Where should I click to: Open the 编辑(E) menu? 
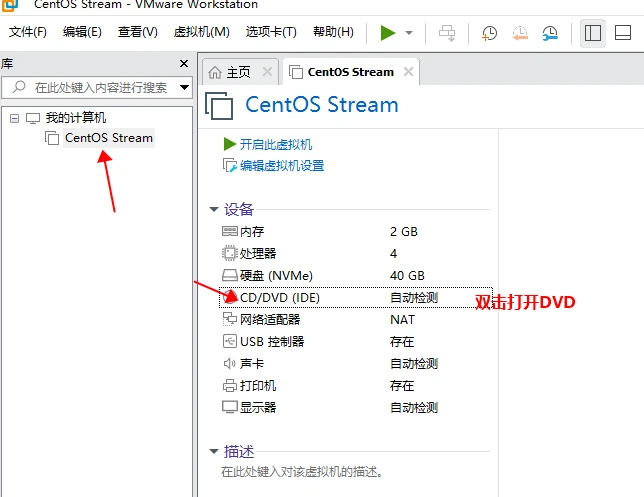82,32
